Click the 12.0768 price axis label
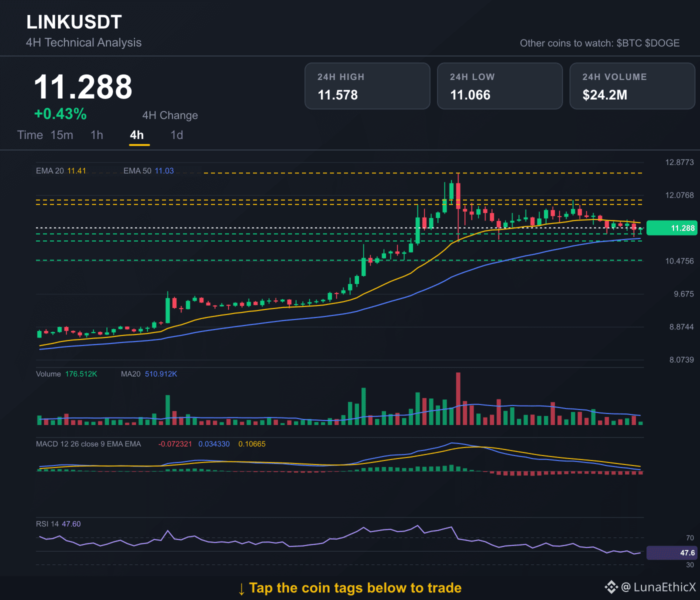This screenshot has height=600, width=700. (679, 195)
